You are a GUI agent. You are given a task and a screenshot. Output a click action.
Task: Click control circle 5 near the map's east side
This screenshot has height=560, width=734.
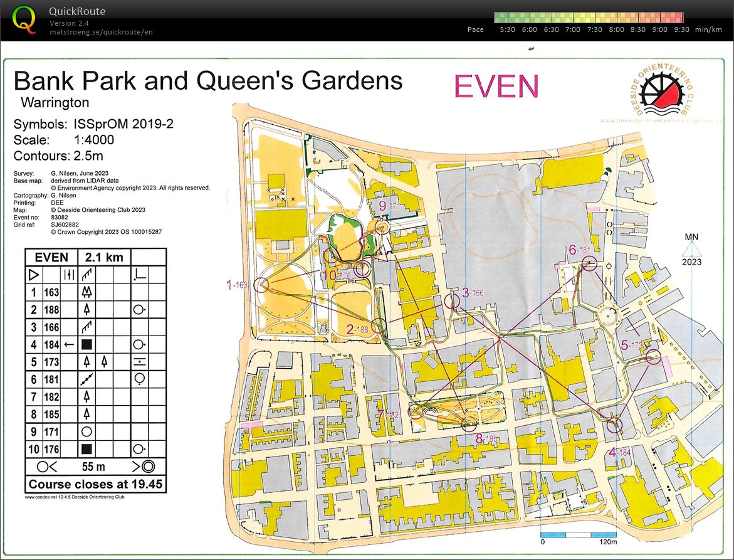tap(654, 357)
